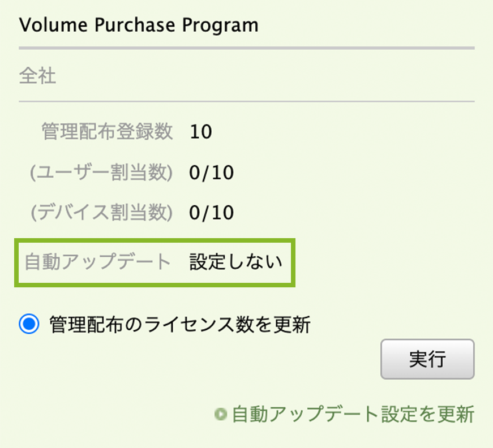Click the (ユーザー割当数) label
This screenshot has height=448, width=493.
click(x=101, y=173)
